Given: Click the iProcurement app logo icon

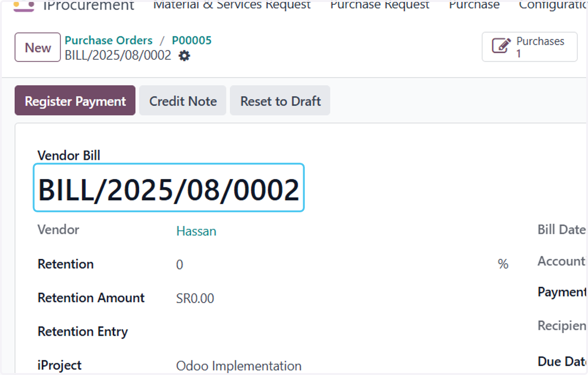Looking at the screenshot, I should coord(24,6).
